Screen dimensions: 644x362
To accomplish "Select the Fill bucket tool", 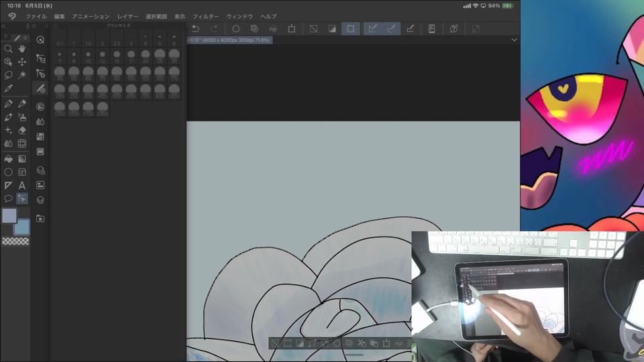I will (8, 159).
